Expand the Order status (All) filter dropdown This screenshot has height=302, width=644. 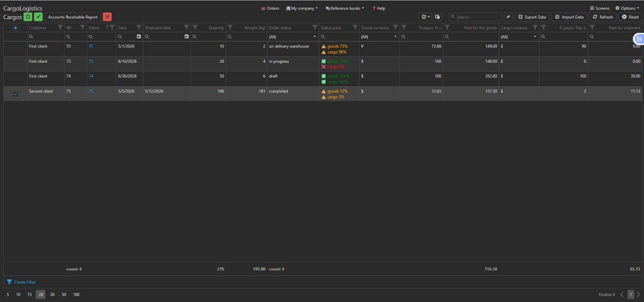pyautogui.click(x=315, y=37)
